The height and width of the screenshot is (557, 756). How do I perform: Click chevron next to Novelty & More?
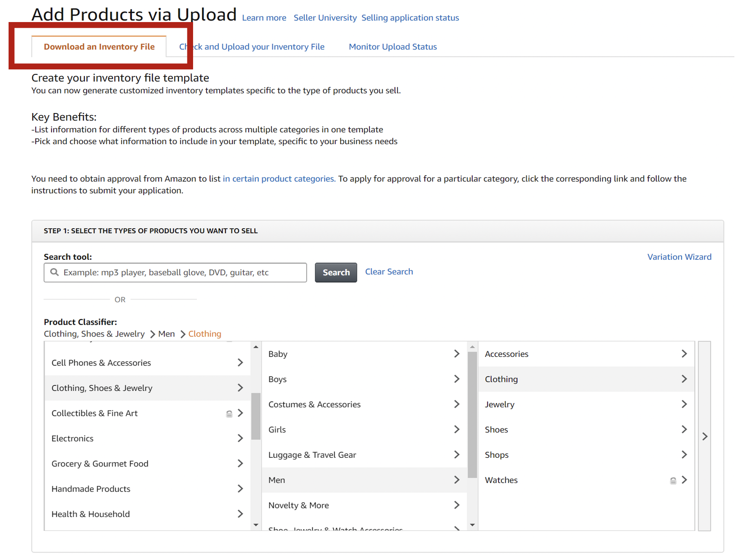pos(457,505)
